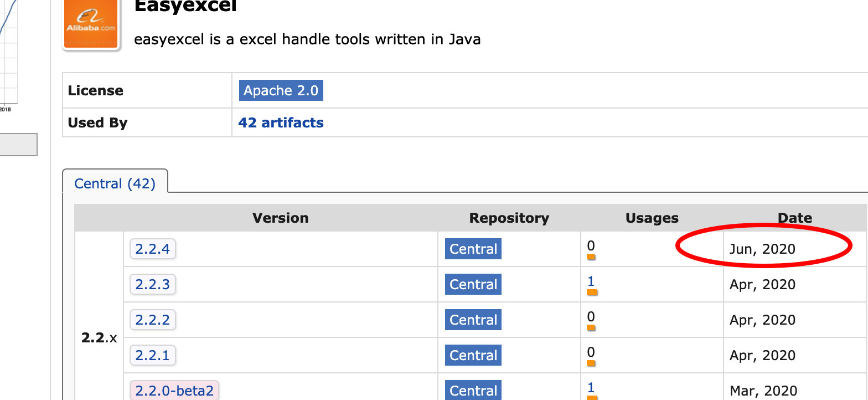Click usages count for version 2.2.4
The image size is (868, 400).
pos(591,246)
